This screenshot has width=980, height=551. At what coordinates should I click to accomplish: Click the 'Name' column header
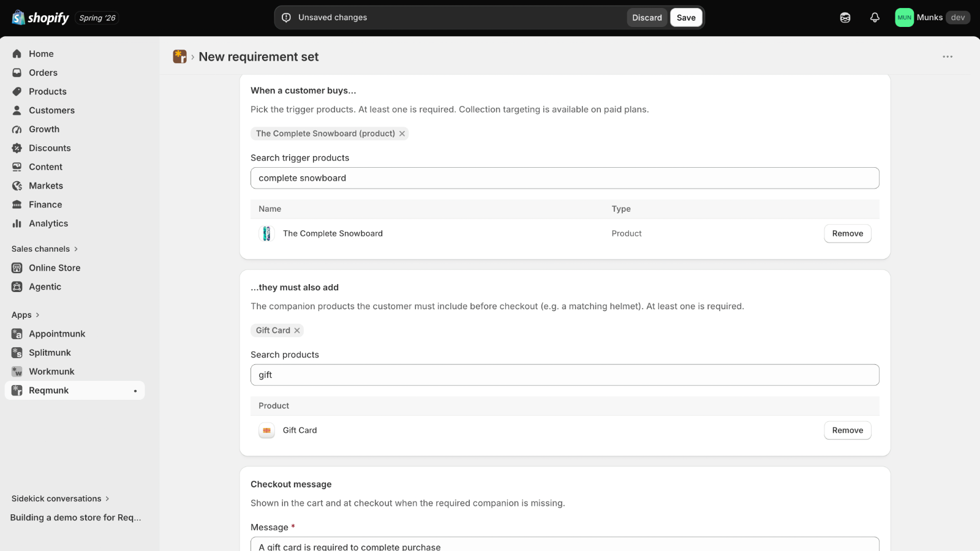coord(269,209)
